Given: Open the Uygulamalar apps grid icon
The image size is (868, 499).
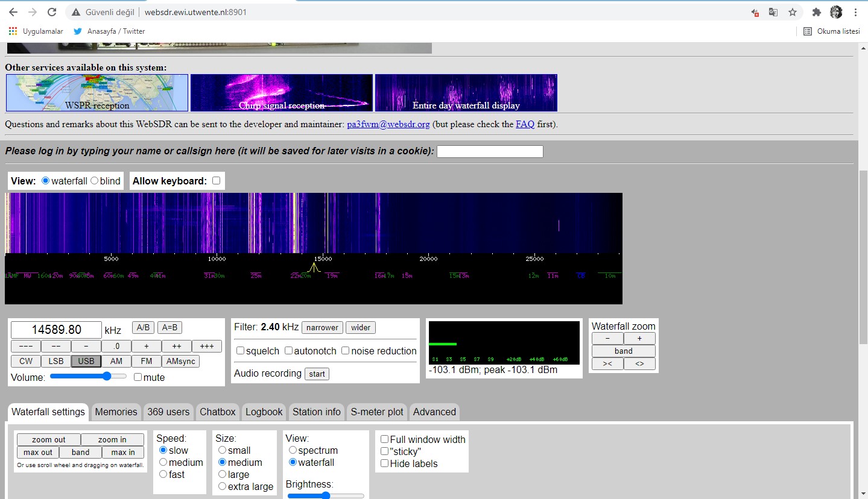Looking at the screenshot, I should pyautogui.click(x=13, y=31).
